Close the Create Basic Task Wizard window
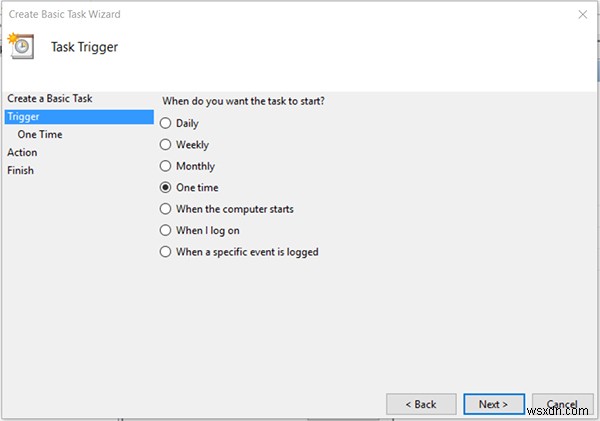Viewport: 600px width, 421px height. click(x=581, y=14)
